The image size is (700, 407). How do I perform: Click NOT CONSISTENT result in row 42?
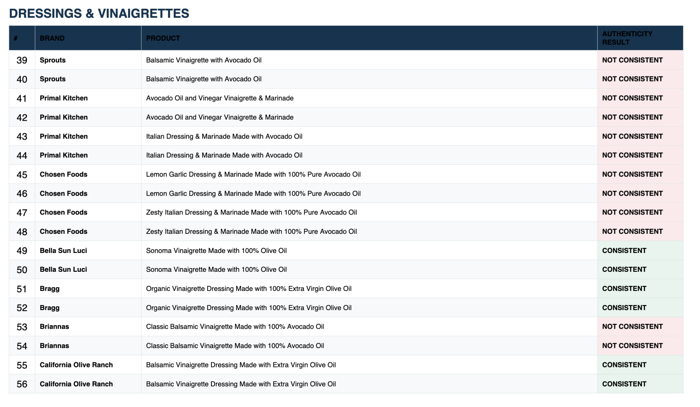[632, 117]
